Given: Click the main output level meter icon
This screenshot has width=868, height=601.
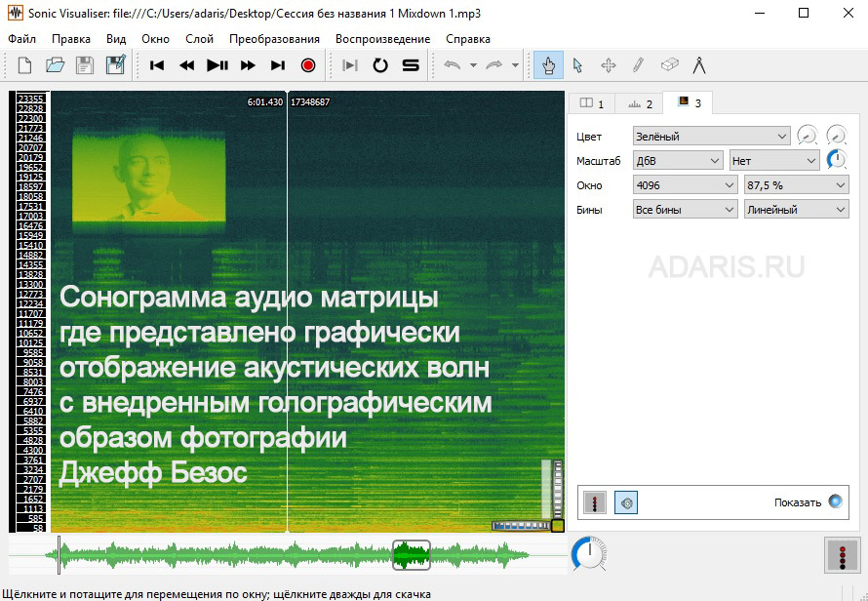Looking at the screenshot, I should pos(842,554).
